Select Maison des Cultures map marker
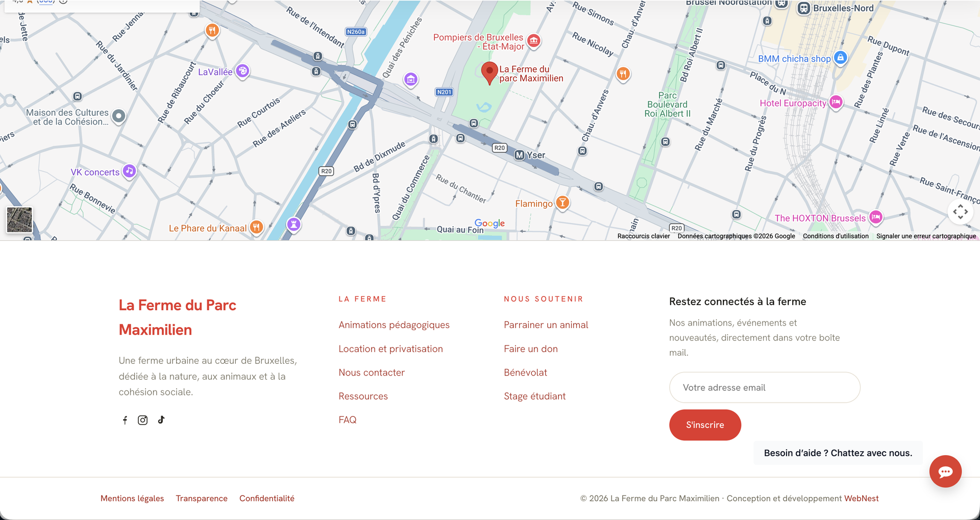 pyautogui.click(x=118, y=116)
